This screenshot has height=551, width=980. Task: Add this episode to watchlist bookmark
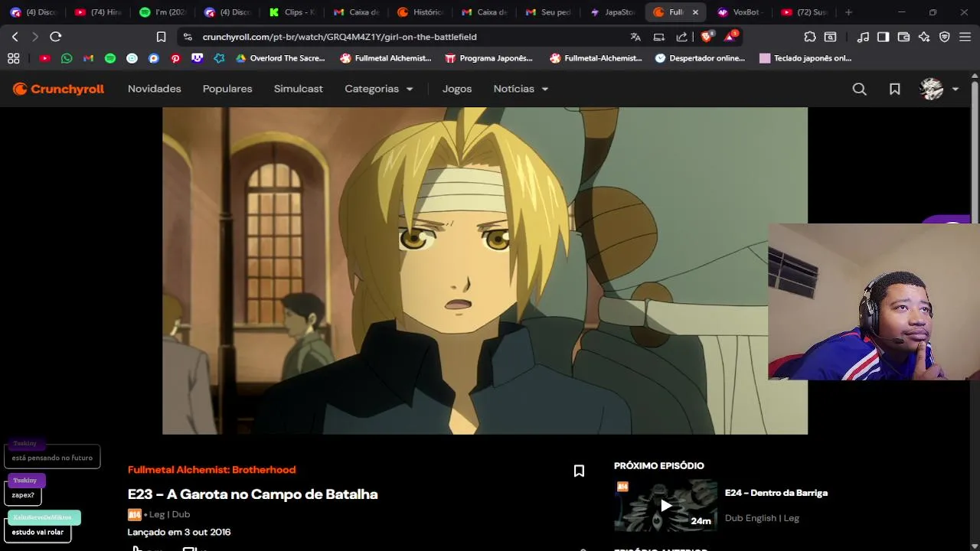pyautogui.click(x=579, y=471)
